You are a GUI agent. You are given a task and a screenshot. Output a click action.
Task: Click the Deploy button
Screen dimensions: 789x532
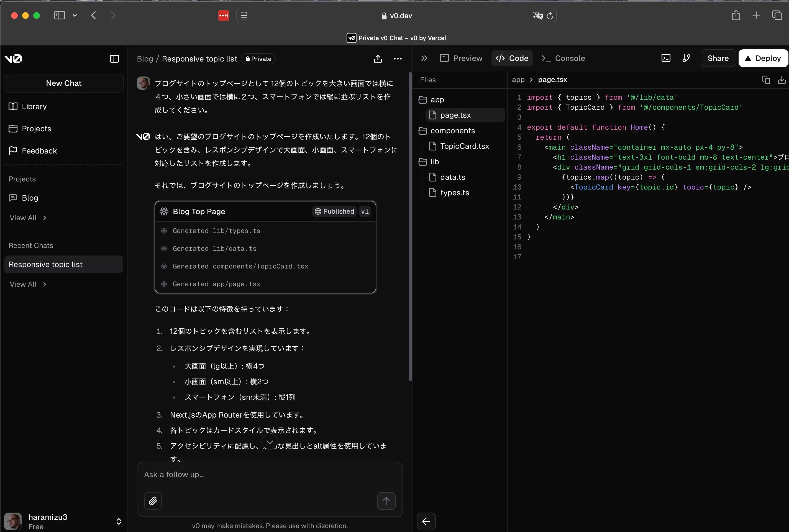(x=762, y=58)
